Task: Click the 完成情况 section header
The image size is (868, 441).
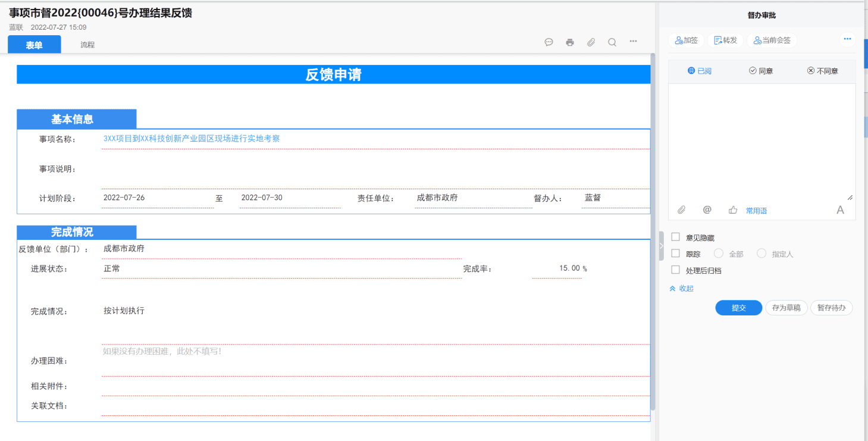Action: (77, 232)
